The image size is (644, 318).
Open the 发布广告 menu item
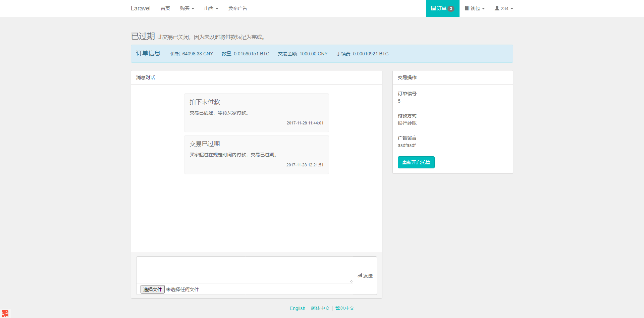click(x=238, y=8)
